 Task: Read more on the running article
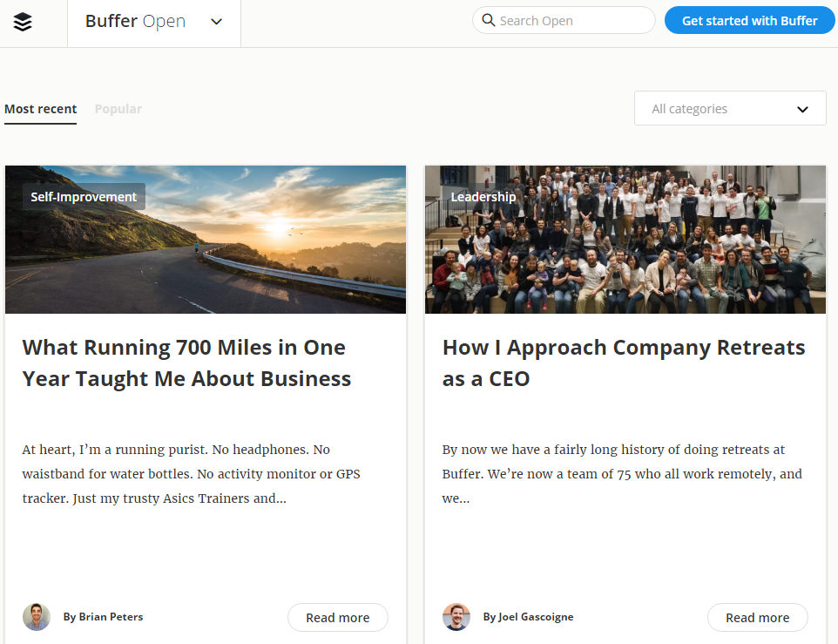click(338, 618)
